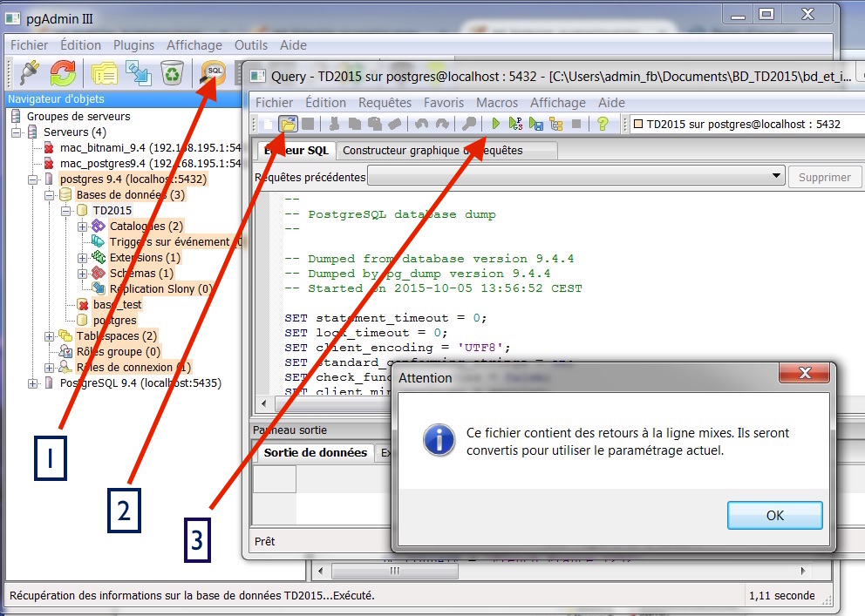
Task: Click the Add server connection plug icon
Action: [x=30, y=72]
